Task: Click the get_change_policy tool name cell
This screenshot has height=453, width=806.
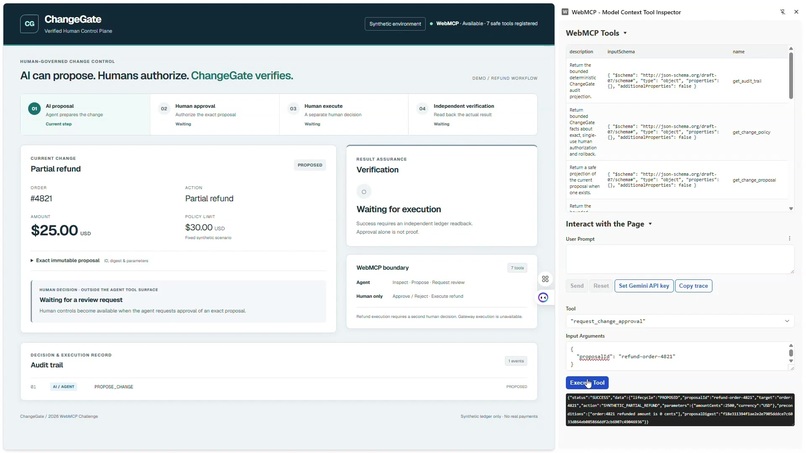Action: [751, 132]
